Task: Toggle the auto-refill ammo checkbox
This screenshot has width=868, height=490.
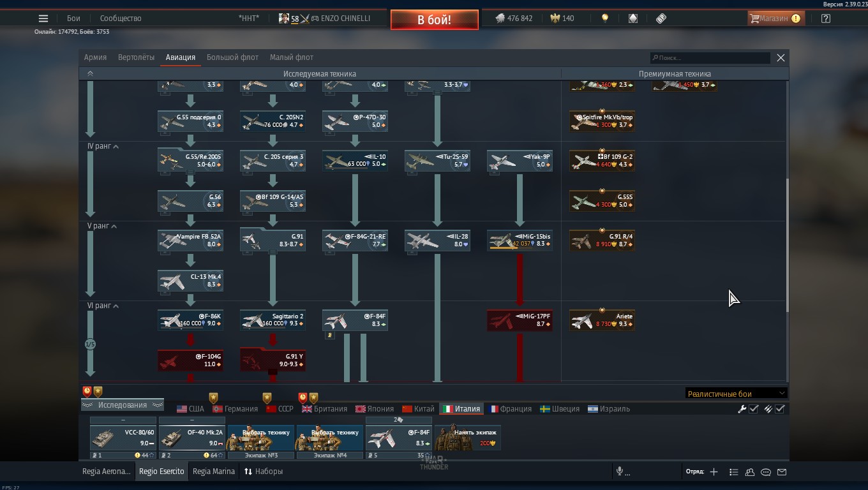Action: [x=780, y=409]
